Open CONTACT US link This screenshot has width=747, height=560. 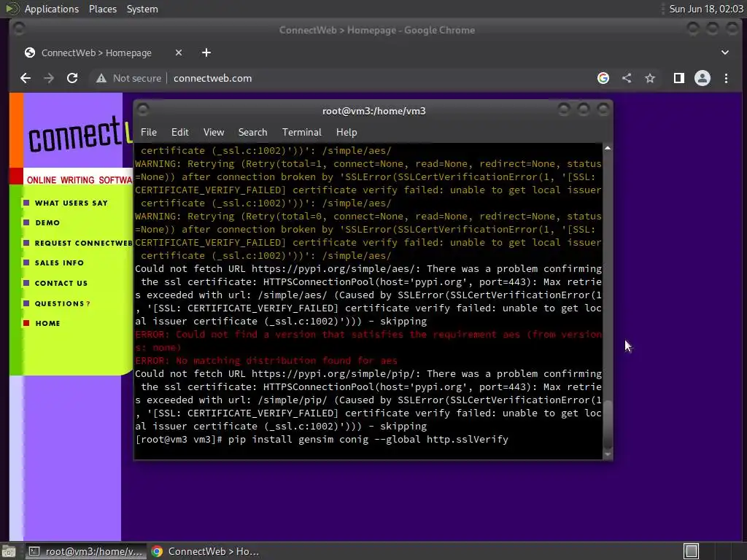(61, 283)
